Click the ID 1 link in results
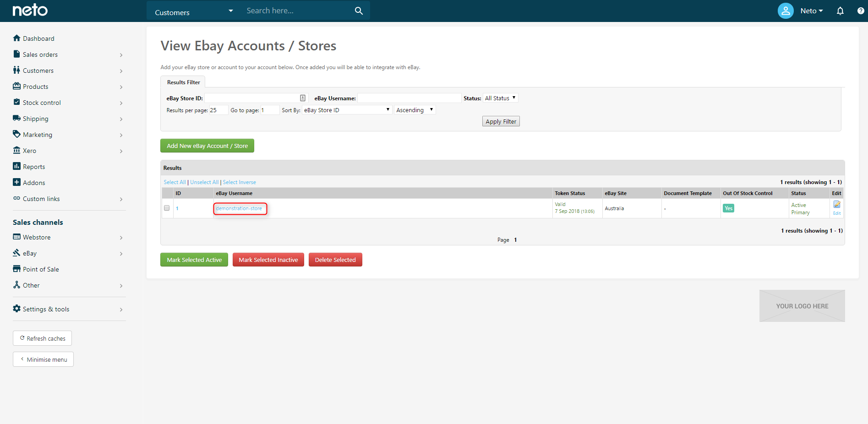 point(177,208)
